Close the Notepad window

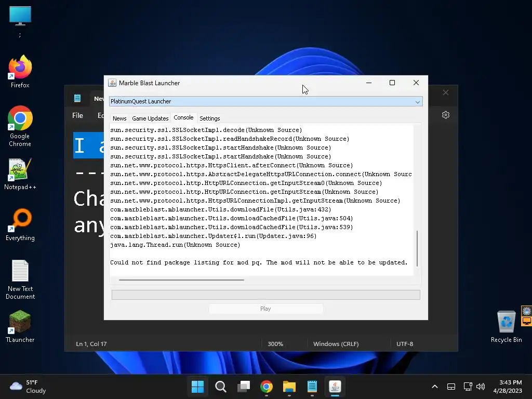coord(445,92)
